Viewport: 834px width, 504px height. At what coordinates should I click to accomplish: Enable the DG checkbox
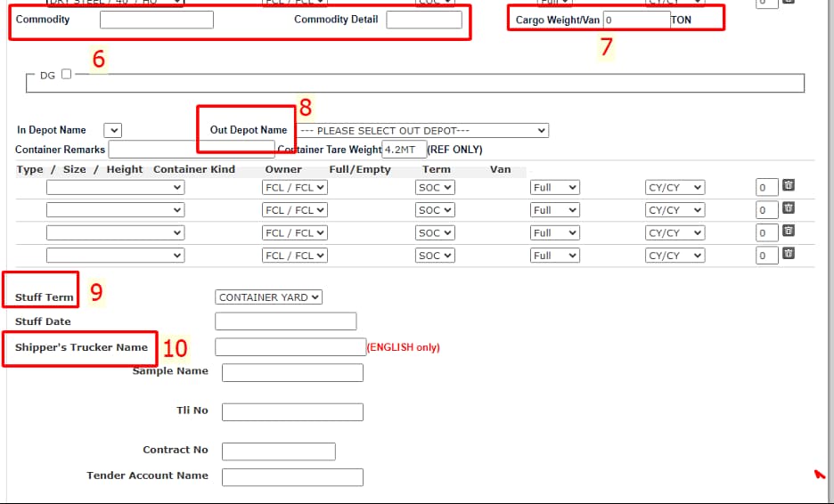[66, 75]
